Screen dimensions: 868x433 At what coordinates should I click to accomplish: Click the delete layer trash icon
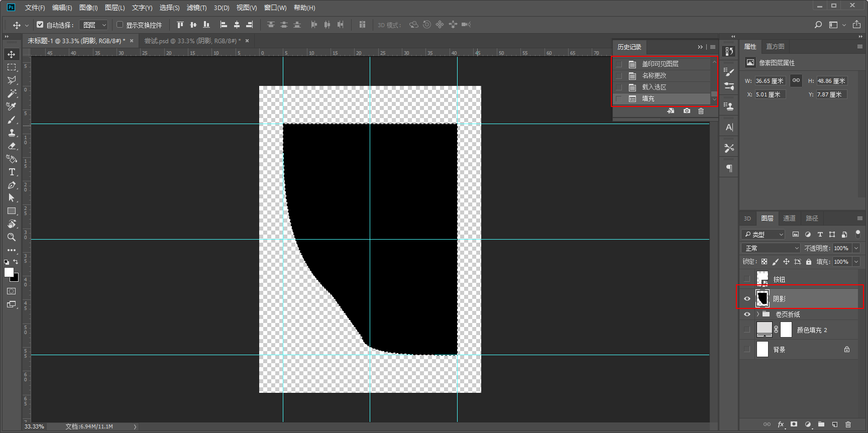coord(848,424)
